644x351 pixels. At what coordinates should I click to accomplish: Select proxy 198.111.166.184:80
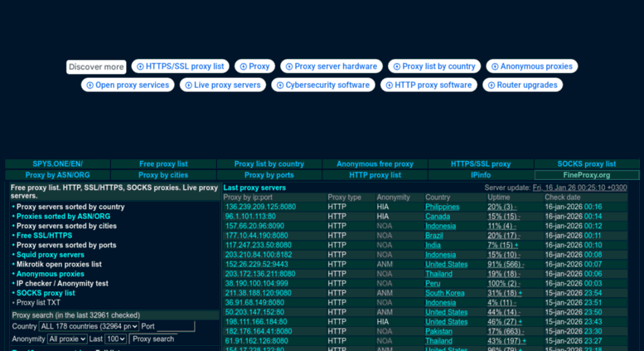(x=256, y=322)
